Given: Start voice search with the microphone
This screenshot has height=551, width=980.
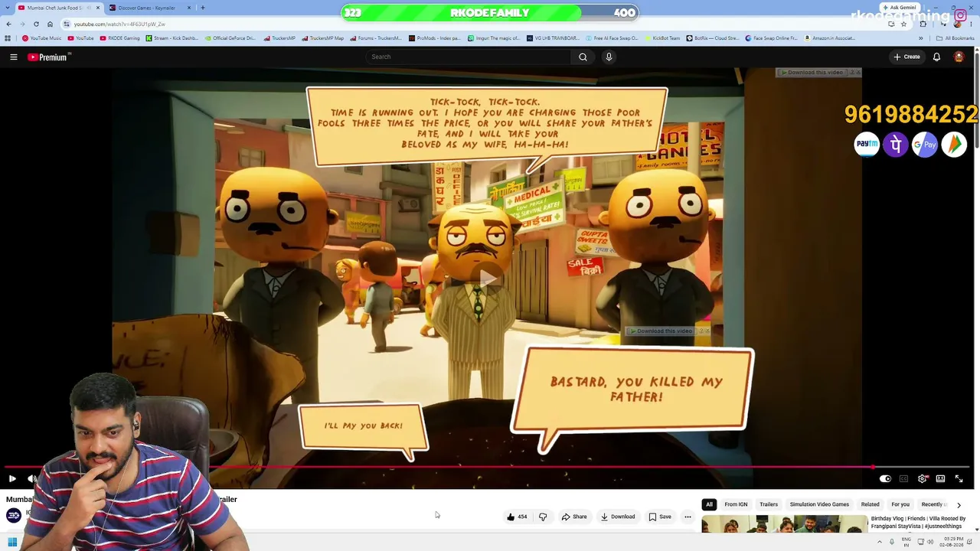Looking at the screenshot, I should [x=609, y=57].
